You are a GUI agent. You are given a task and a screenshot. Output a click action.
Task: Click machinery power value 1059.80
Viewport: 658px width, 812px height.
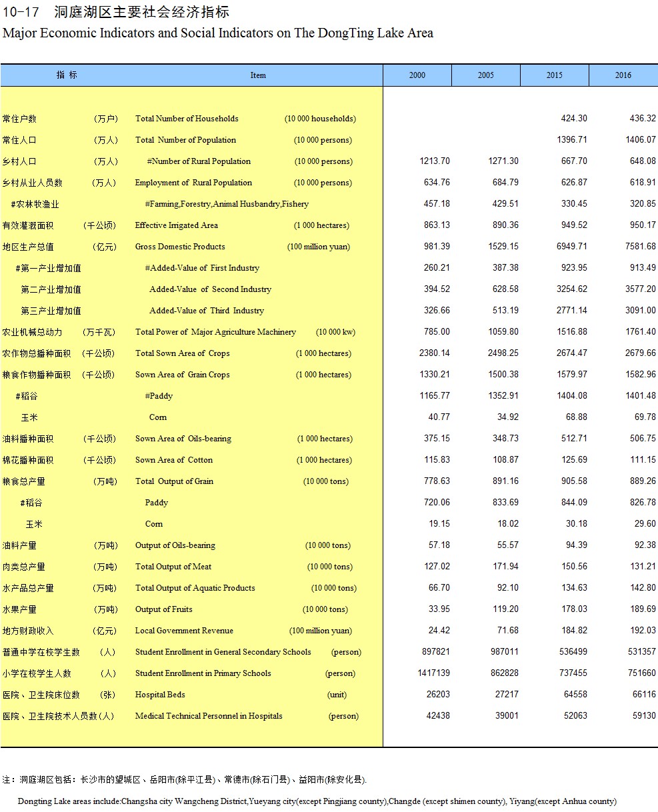pos(503,332)
